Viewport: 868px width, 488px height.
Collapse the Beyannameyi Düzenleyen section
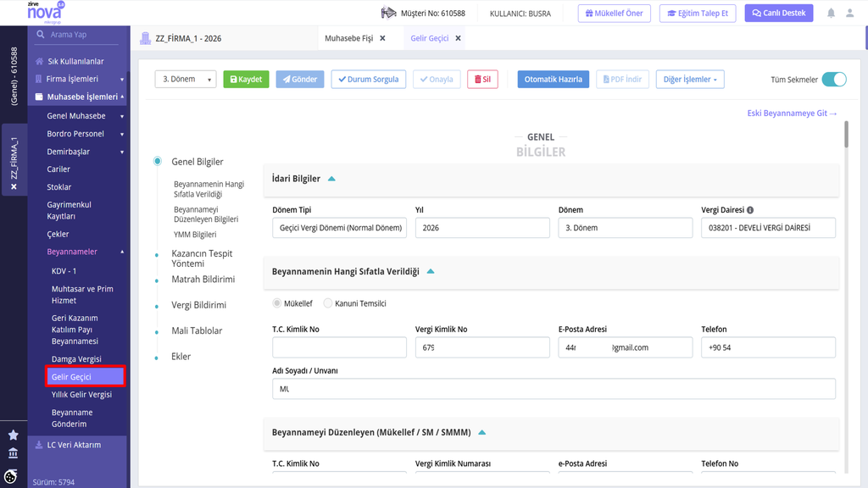[482, 433]
